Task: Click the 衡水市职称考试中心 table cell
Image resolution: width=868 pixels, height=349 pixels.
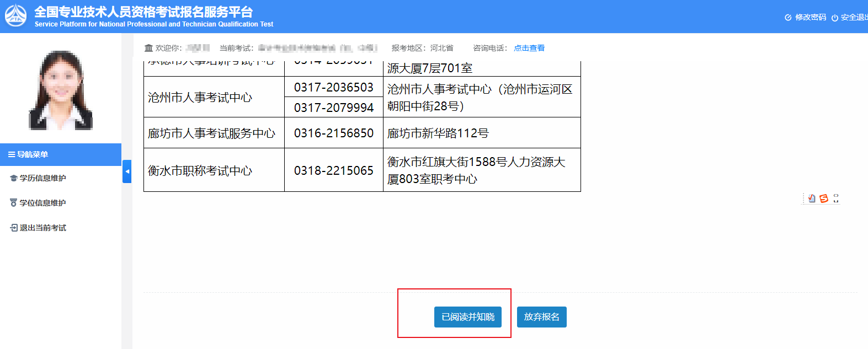Action: (x=200, y=171)
